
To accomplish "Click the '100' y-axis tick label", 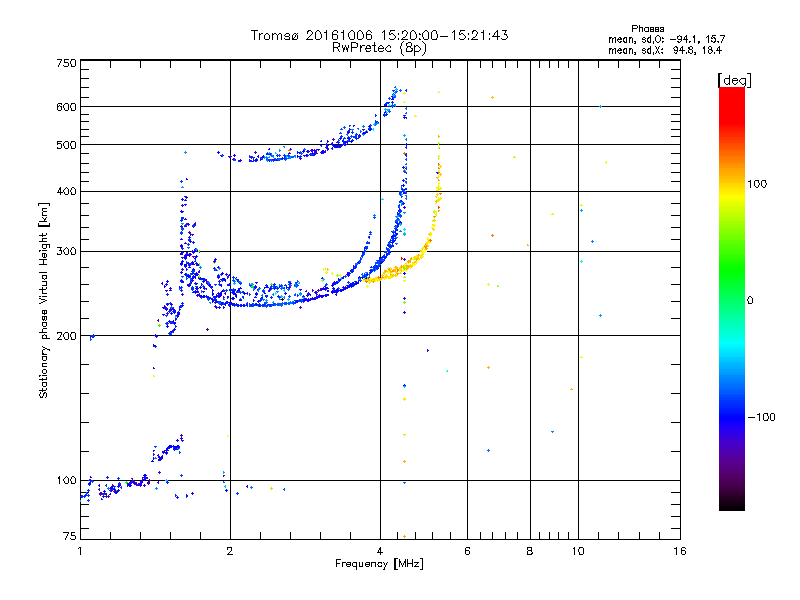I will [x=66, y=480].
